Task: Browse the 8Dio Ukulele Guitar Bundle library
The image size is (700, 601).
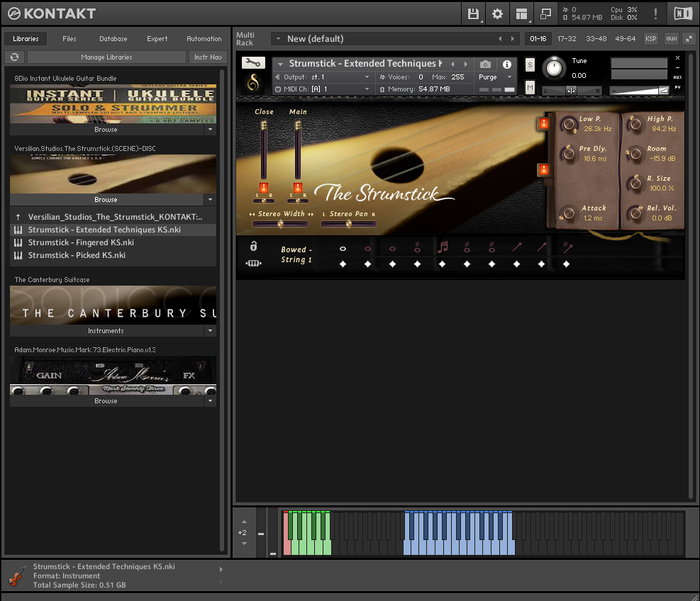Action: click(106, 130)
